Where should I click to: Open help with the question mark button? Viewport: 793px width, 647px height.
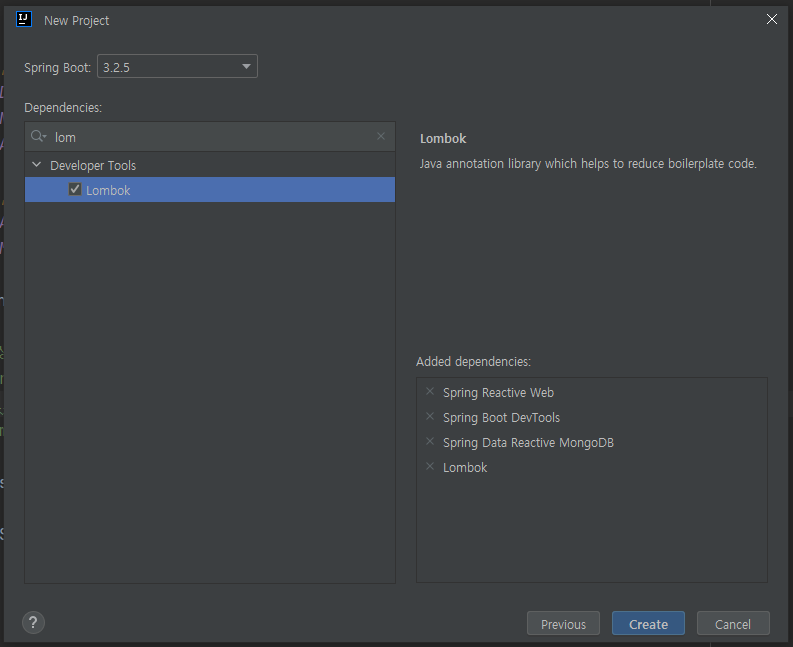pos(33,622)
